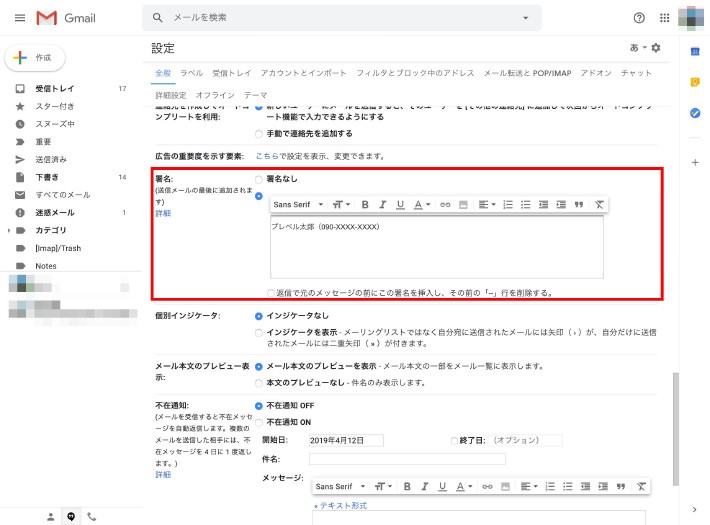This screenshot has height=525, width=710.
Task: Toggle bold in vacation message toolbar
Action: coord(407,486)
